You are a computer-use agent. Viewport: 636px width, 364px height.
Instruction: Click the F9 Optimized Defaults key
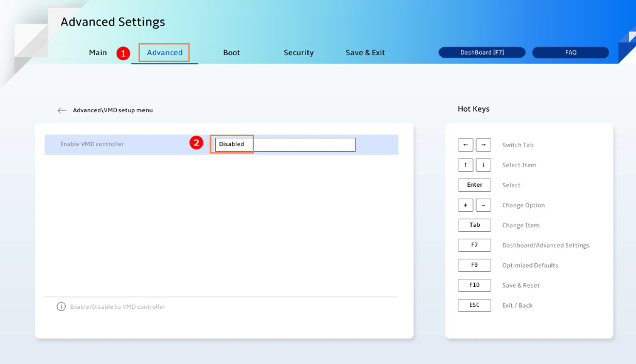tap(474, 265)
